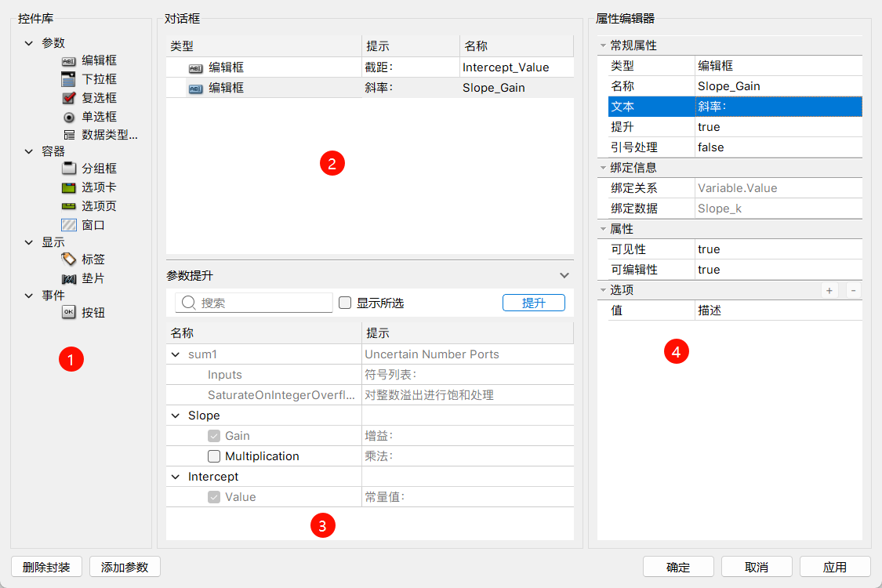
Task: Click the 搜索 search input field
Action: [x=256, y=303]
